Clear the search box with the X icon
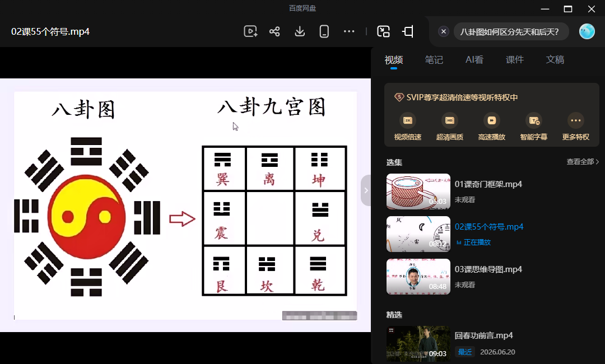The height and width of the screenshot is (364, 605). (444, 31)
